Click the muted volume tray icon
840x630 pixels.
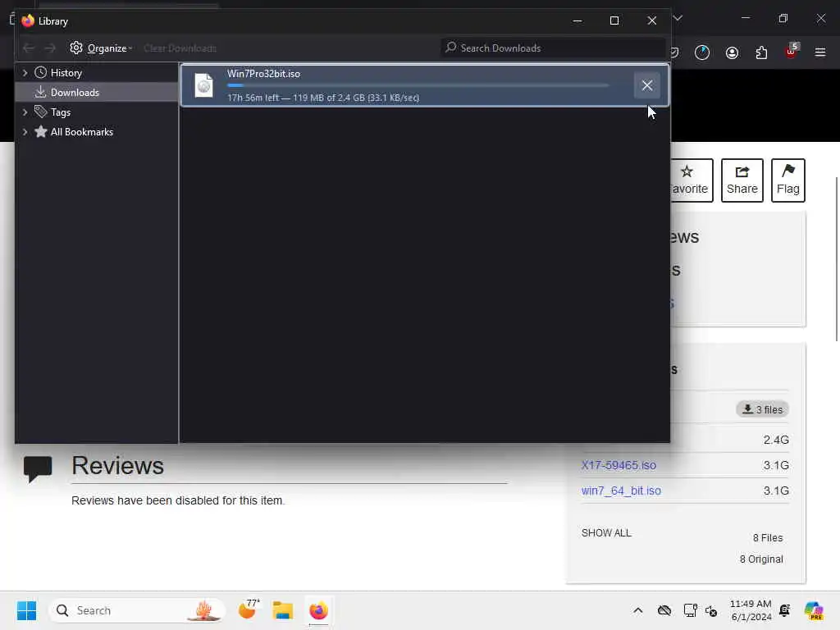tap(711, 610)
